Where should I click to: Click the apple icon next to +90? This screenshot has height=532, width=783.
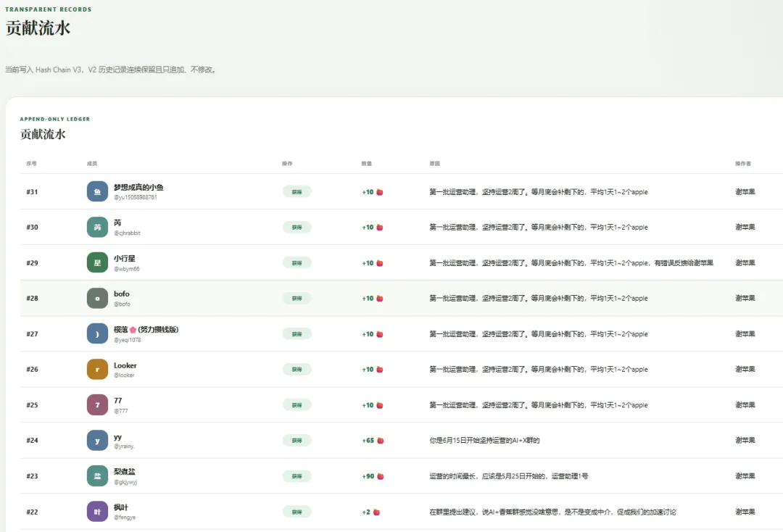(x=381, y=476)
